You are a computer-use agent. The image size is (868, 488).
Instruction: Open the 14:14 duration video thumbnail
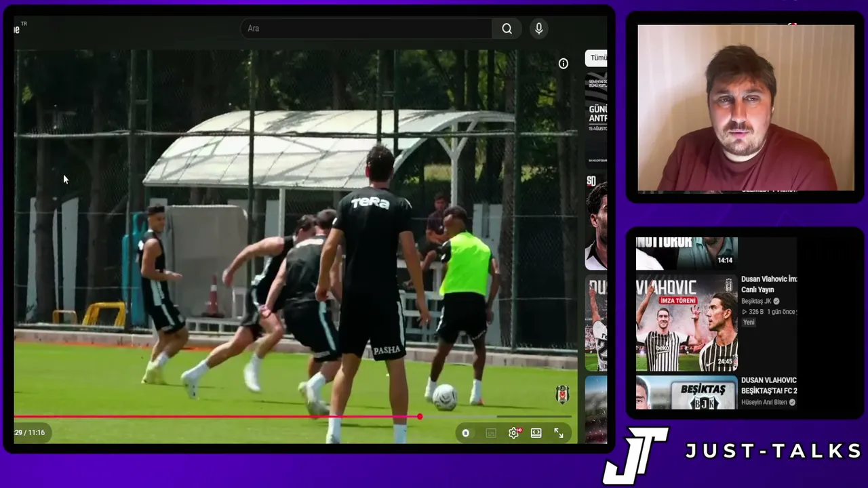(686, 253)
